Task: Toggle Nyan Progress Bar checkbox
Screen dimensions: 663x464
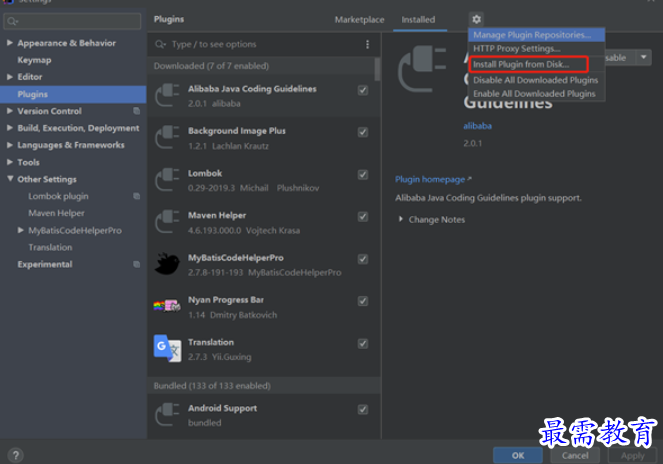Action: (363, 301)
